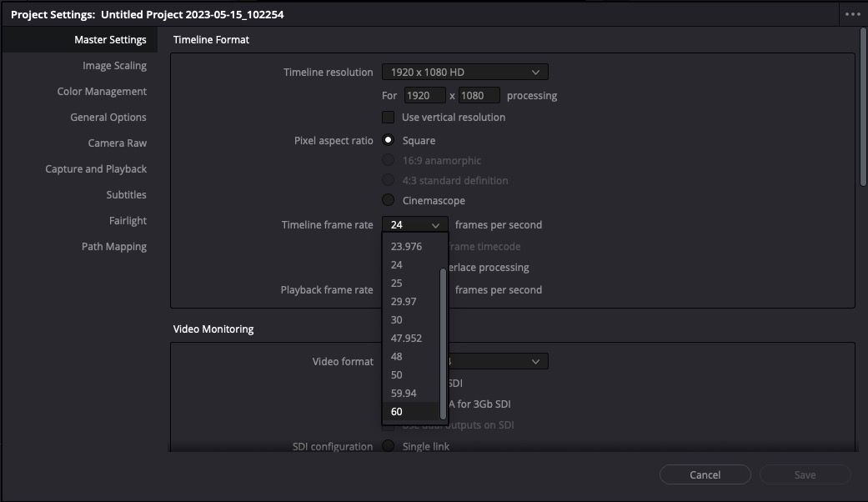The width and height of the screenshot is (868, 502).
Task: Select Square pixel aspect ratio
Action: (389, 140)
